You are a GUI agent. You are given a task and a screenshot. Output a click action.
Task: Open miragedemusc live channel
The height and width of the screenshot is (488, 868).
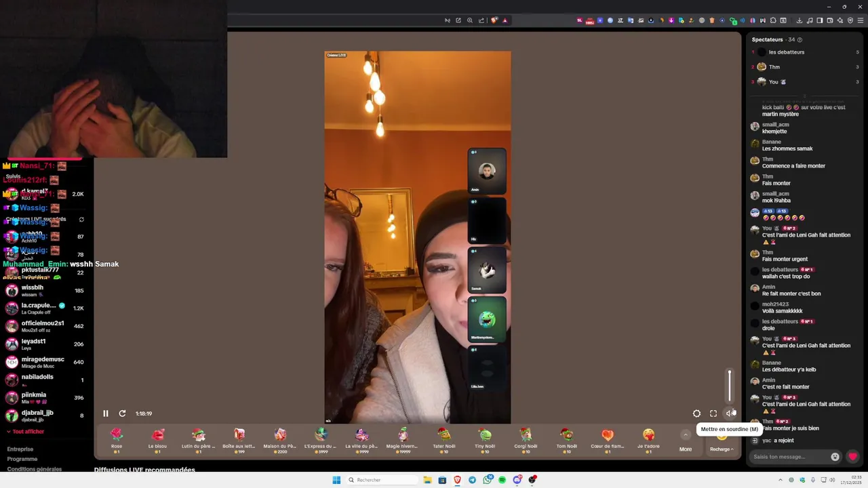click(x=46, y=362)
